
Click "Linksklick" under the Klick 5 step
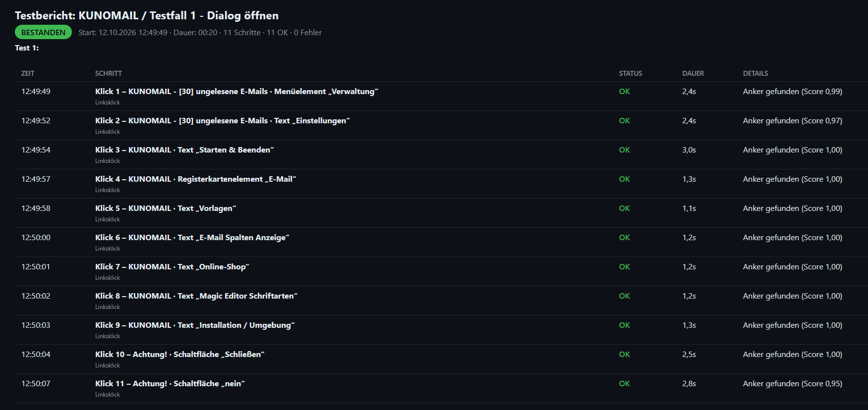click(108, 219)
